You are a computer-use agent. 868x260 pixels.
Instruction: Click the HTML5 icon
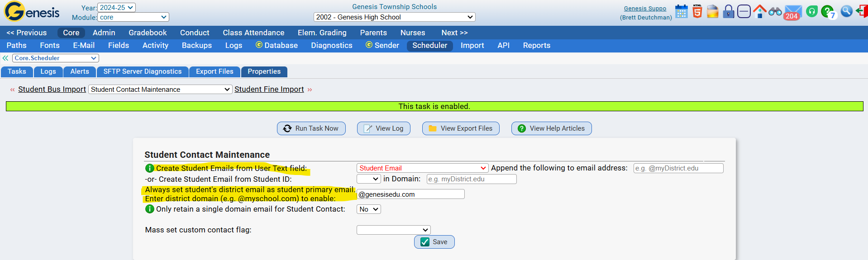pos(697,11)
